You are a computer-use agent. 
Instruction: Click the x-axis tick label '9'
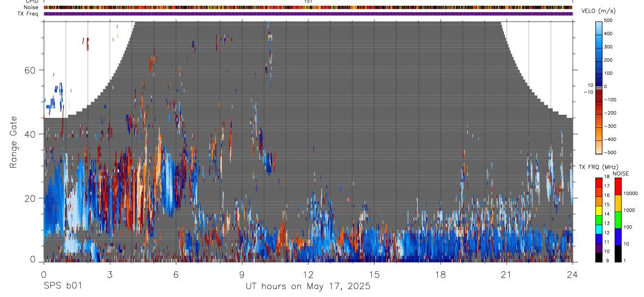pyautogui.click(x=242, y=274)
